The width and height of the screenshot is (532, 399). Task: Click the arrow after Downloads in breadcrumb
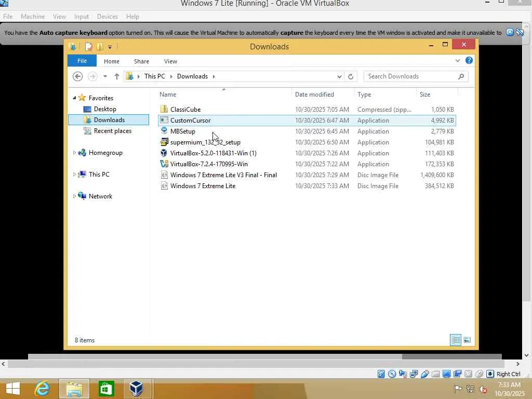click(x=214, y=76)
